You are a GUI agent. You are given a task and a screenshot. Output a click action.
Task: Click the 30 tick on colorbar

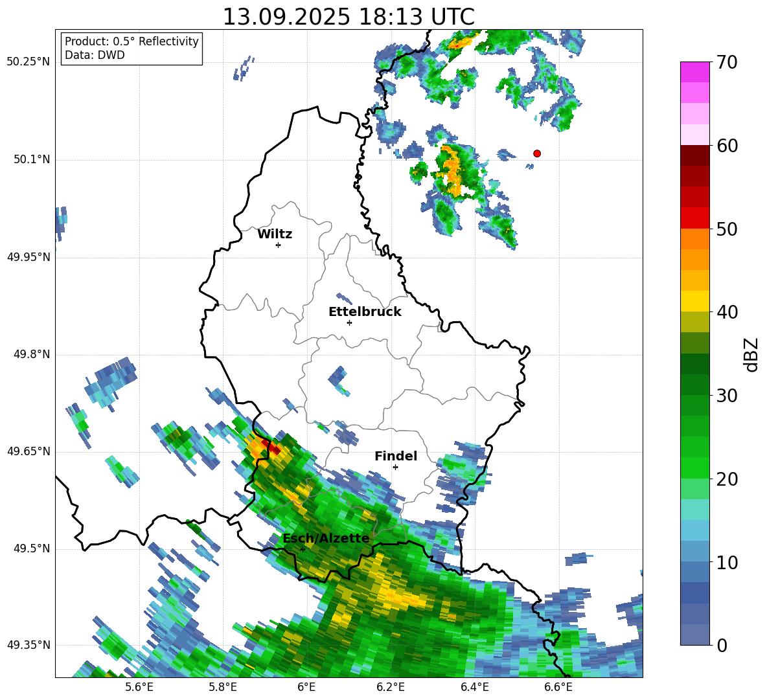(x=726, y=396)
